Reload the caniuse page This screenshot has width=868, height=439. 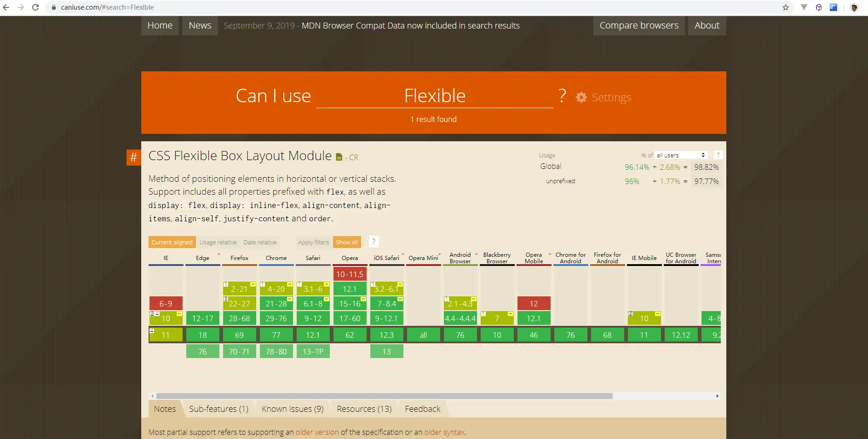pos(35,7)
